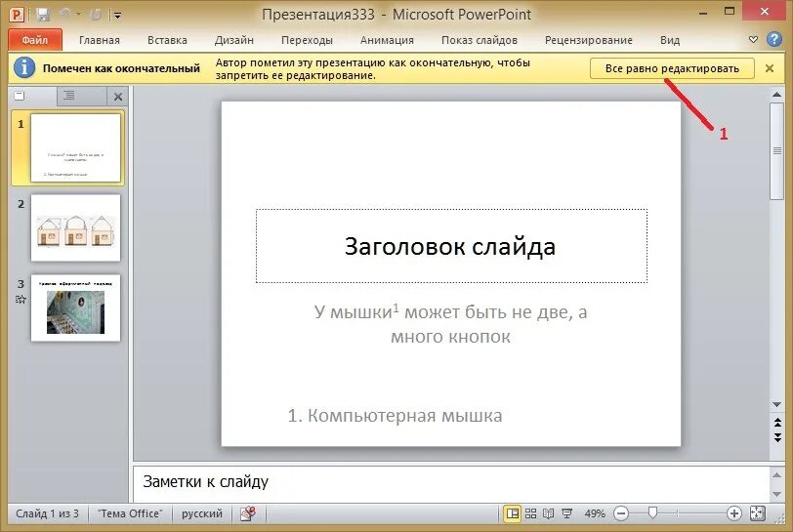The width and height of the screenshot is (793, 532).
Task: Switch to Reading view icon
Action: click(549, 513)
